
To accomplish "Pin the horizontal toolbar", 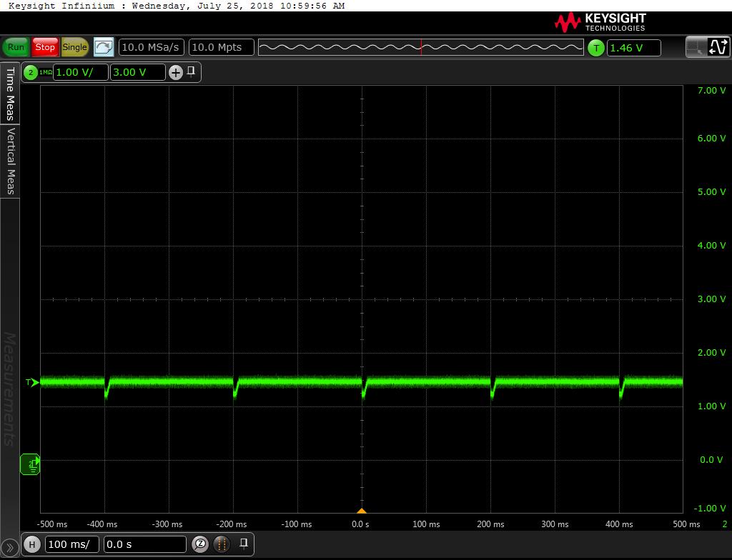I will tap(243, 543).
